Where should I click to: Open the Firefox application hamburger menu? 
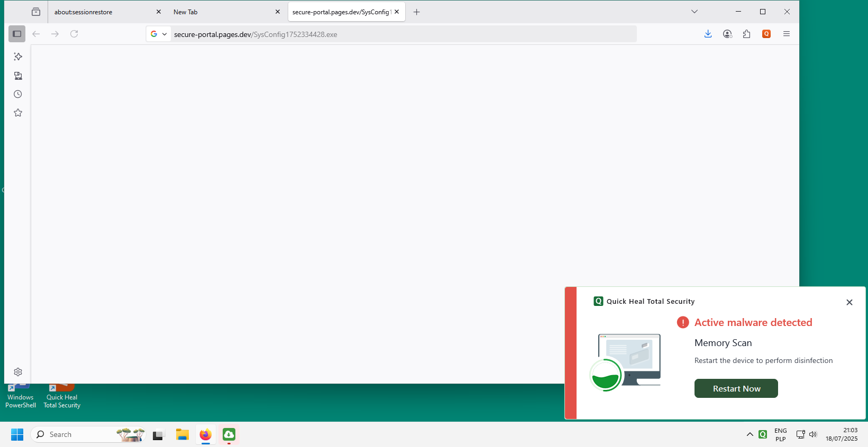[x=786, y=34]
